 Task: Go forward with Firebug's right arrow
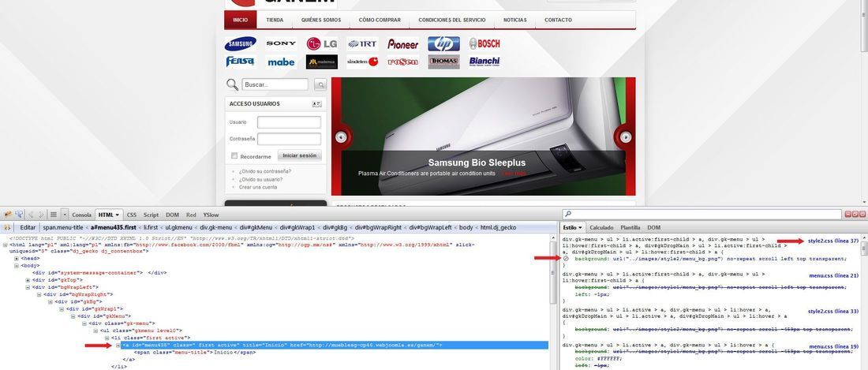click(41, 215)
